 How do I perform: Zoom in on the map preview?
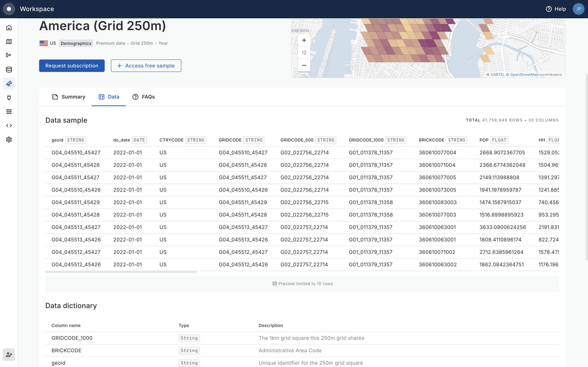[x=304, y=40]
